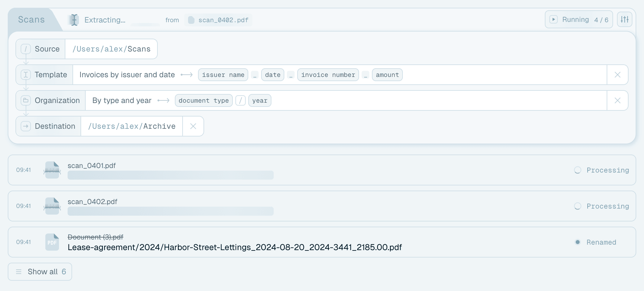Click Processing status for scan_0401.pdf
This screenshot has width=644, height=291.
[601, 170]
